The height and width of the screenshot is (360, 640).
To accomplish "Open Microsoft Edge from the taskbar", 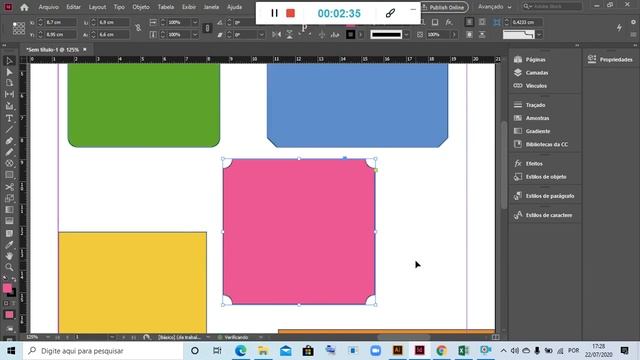I will point(240,351).
